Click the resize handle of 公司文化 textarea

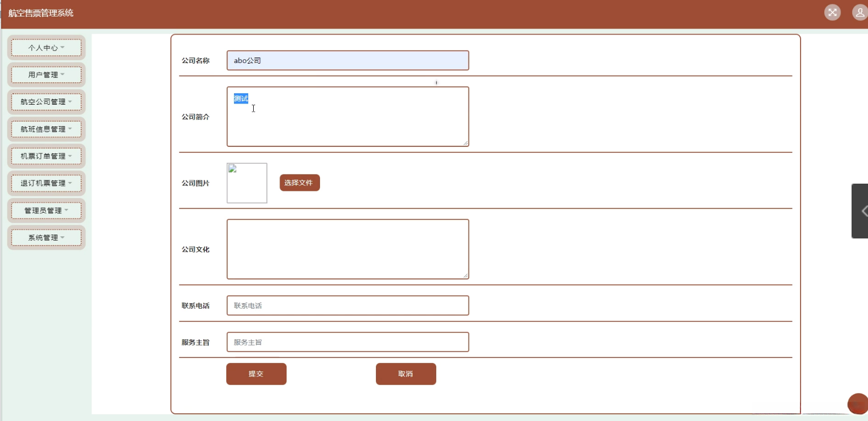466,276
